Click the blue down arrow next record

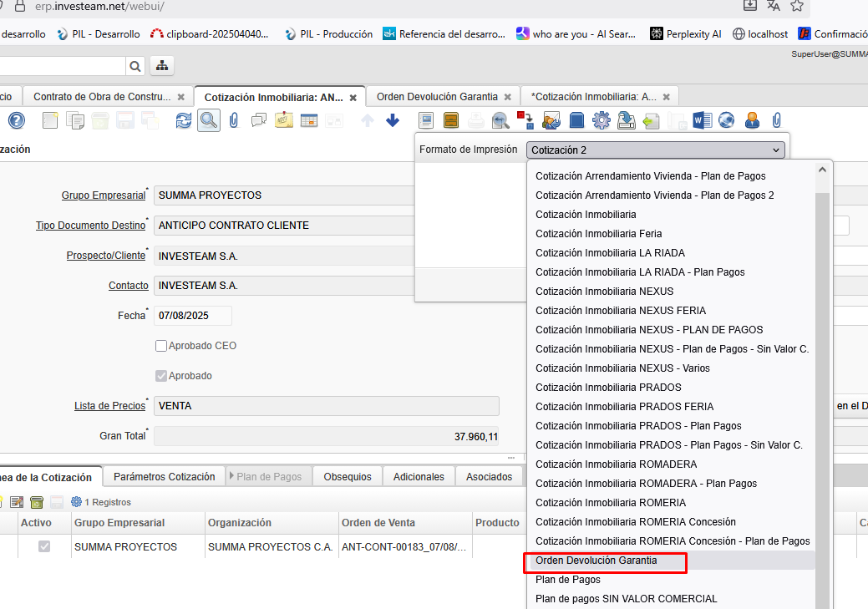tap(393, 120)
